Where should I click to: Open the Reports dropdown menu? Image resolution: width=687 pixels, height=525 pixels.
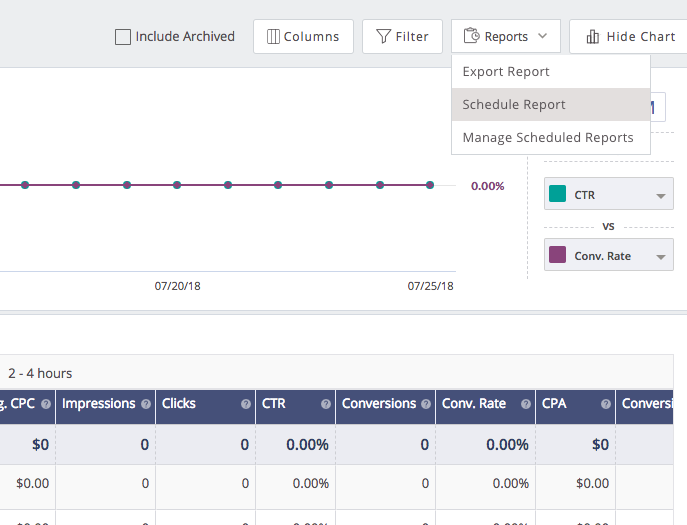(x=506, y=37)
